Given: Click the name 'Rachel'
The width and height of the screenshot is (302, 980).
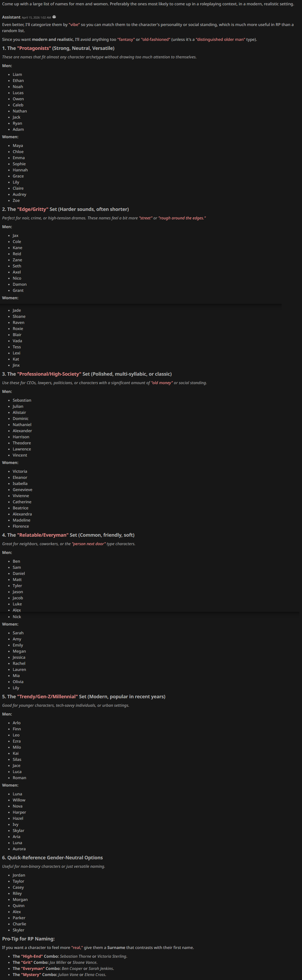Looking at the screenshot, I should tap(19, 664).
